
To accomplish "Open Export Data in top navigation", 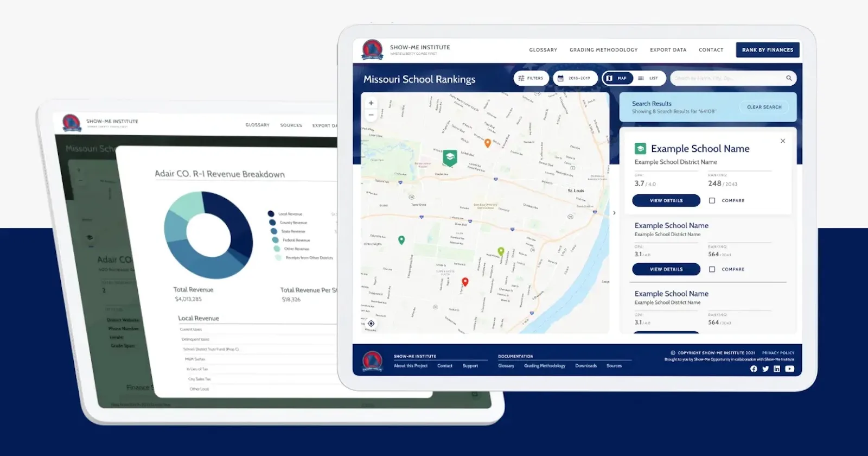I will (x=668, y=50).
